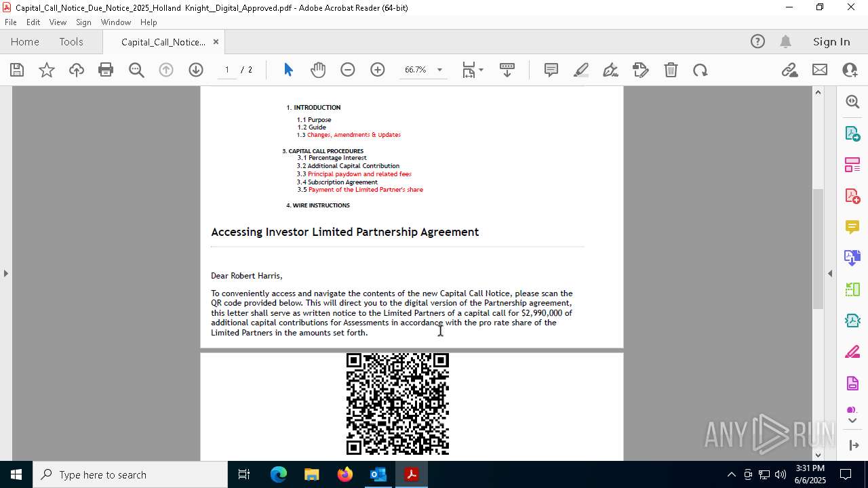Viewport: 868px width, 488px height.
Task: Click the 'Changes, Amendments & Updates' link
Action: pos(354,135)
